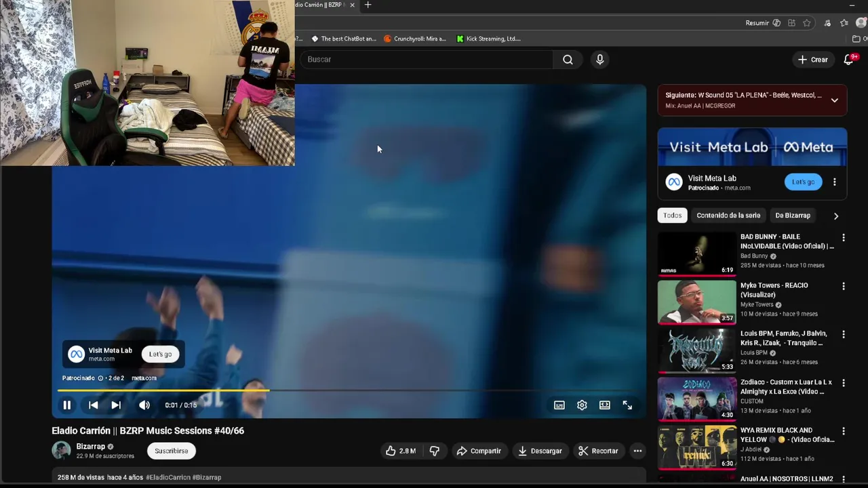The image size is (868, 488).
Task: Open BAD BUNNY BAILE INOLVIDABLE thumbnail
Action: click(696, 253)
